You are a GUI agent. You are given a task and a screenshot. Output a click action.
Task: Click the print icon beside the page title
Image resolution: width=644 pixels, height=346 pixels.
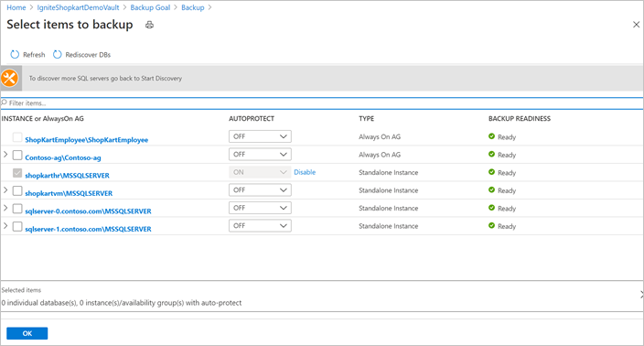[149, 25]
